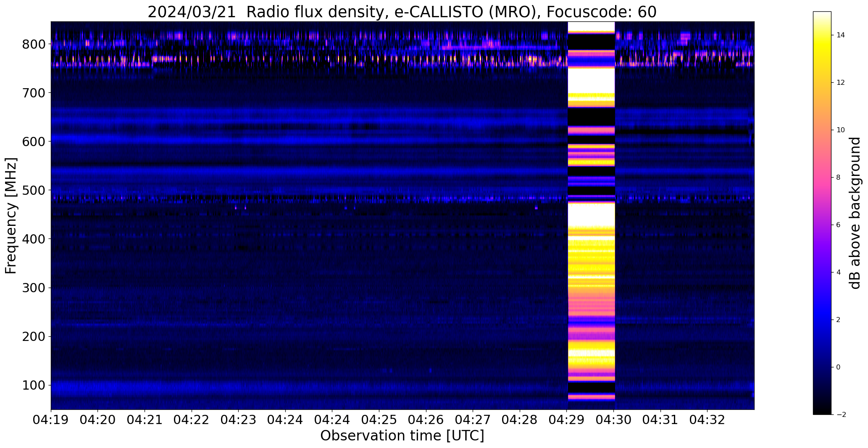Screen dimensions: 868x448
Task: Select the 04:29 time tick label
Action: click(567, 420)
